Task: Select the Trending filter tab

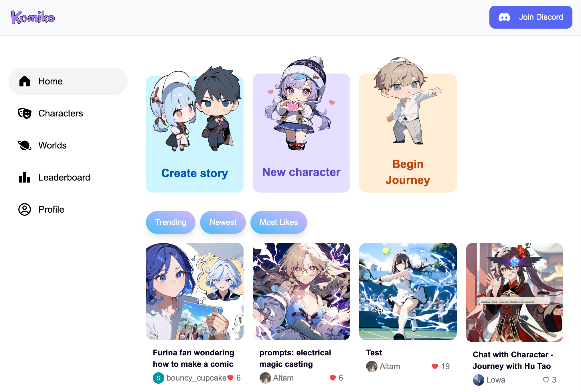Action: (x=171, y=222)
